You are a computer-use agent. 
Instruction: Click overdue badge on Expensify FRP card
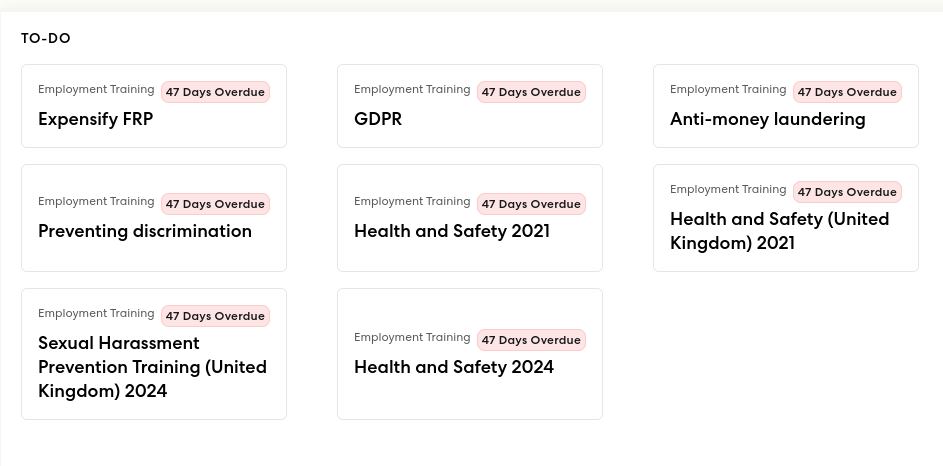click(x=215, y=92)
